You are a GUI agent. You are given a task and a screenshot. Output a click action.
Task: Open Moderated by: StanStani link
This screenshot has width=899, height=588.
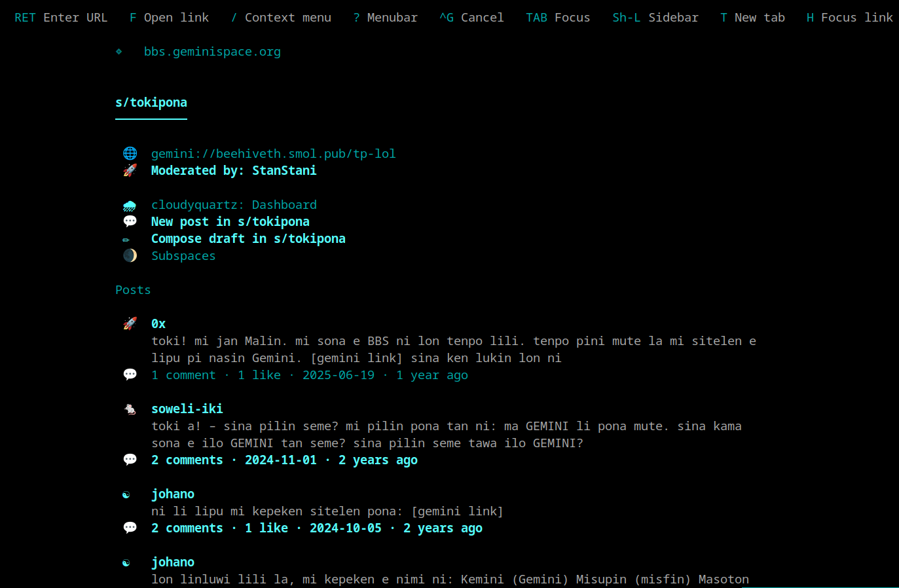coord(234,170)
